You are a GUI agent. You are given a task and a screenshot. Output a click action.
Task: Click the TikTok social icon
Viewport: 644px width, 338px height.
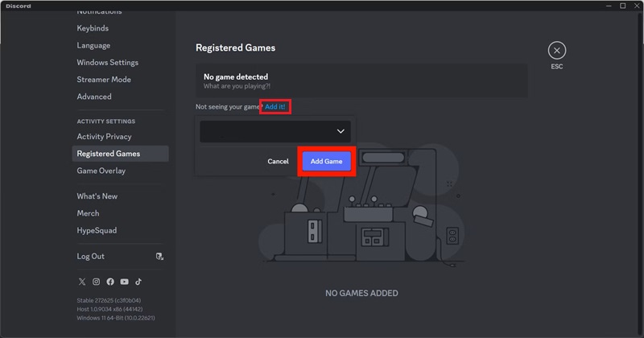(138, 282)
